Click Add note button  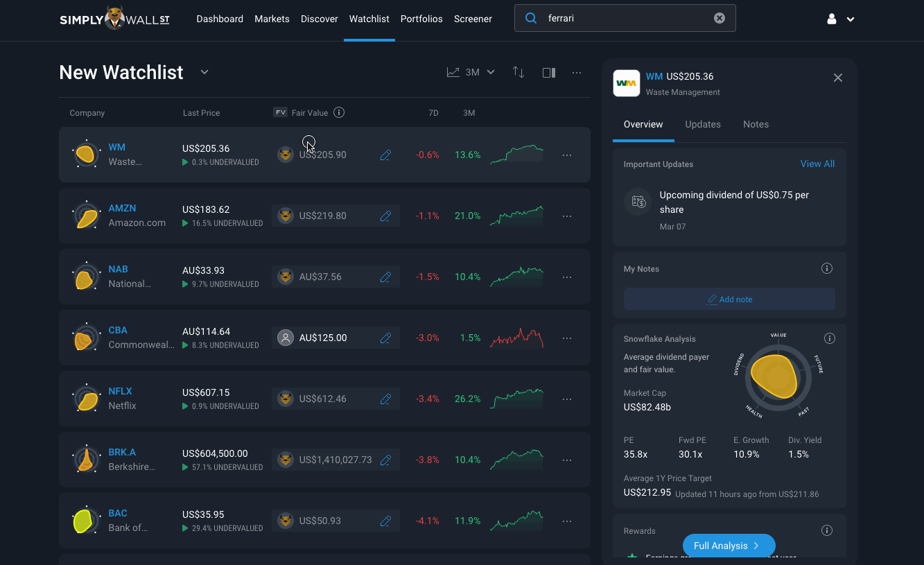click(x=729, y=299)
